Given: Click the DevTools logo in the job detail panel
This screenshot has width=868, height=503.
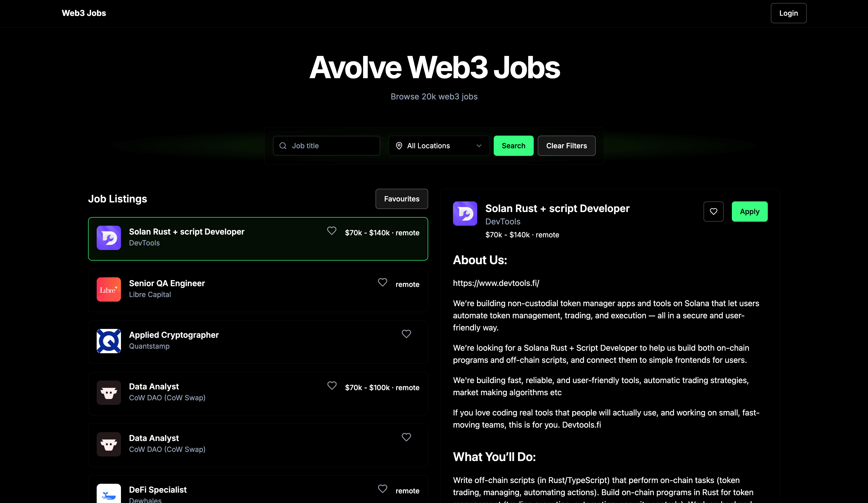Looking at the screenshot, I should point(465,214).
